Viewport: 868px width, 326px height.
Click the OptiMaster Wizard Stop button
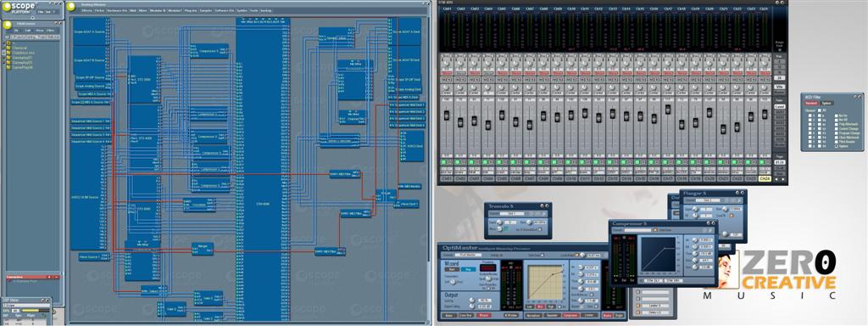(469, 270)
